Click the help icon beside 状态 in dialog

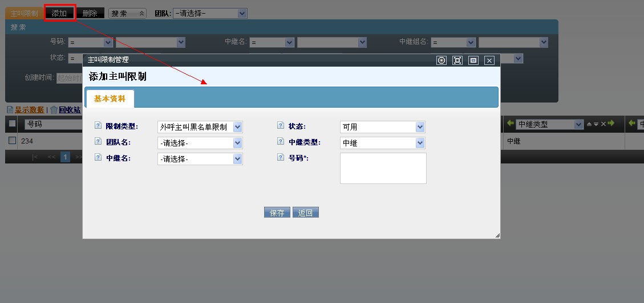[281, 126]
